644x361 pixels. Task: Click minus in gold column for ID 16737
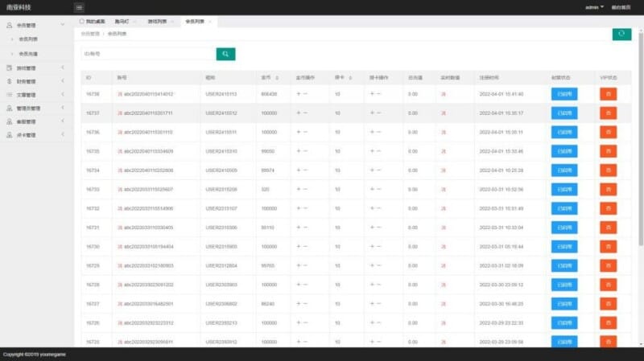pos(305,113)
